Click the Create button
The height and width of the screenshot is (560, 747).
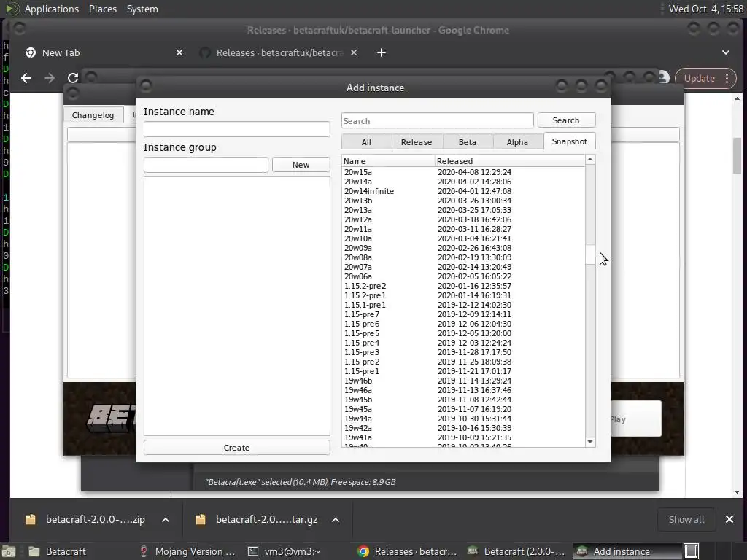coord(237,448)
